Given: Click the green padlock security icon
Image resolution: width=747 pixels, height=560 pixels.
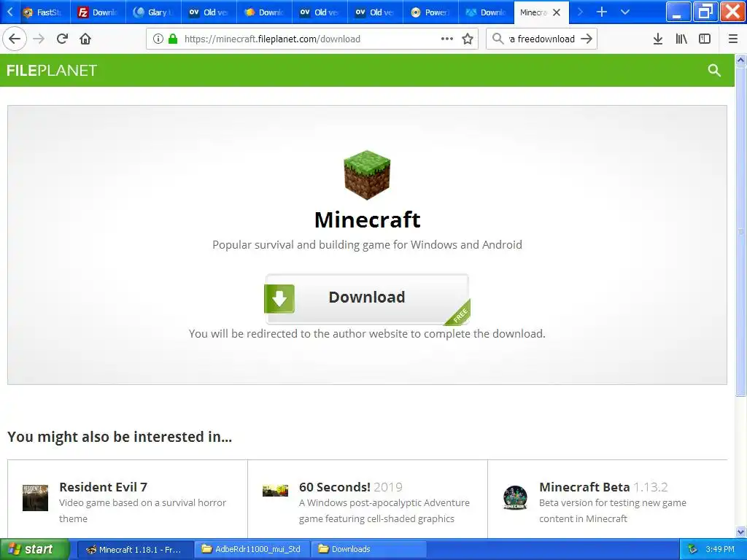Looking at the screenshot, I should pos(173,39).
